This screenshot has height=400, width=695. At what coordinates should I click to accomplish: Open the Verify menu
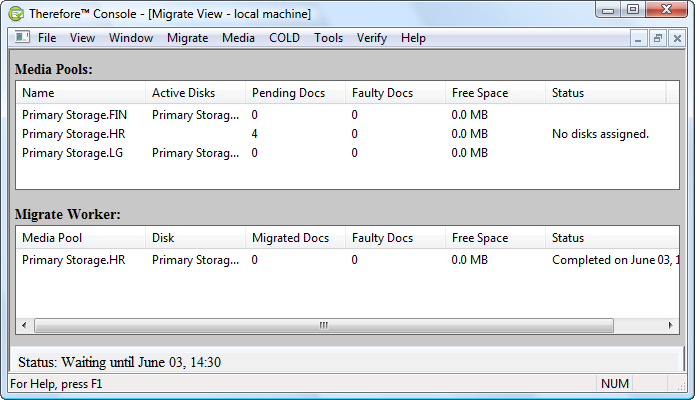pyautogui.click(x=371, y=38)
